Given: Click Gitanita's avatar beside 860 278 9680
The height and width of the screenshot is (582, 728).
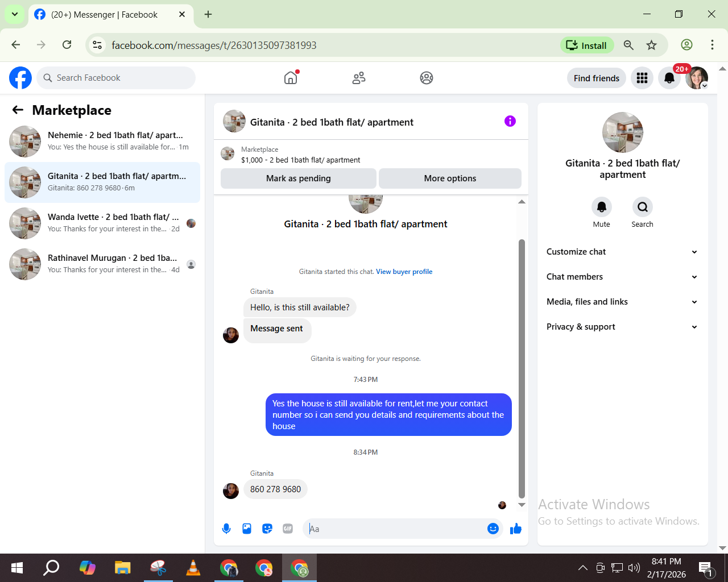Looking at the screenshot, I should (x=231, y=490).
